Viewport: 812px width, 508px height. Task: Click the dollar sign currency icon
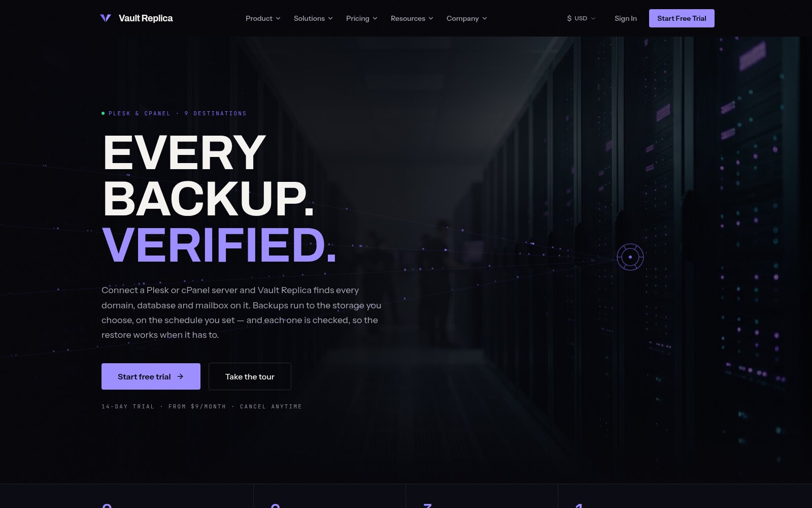coord(569,18)
